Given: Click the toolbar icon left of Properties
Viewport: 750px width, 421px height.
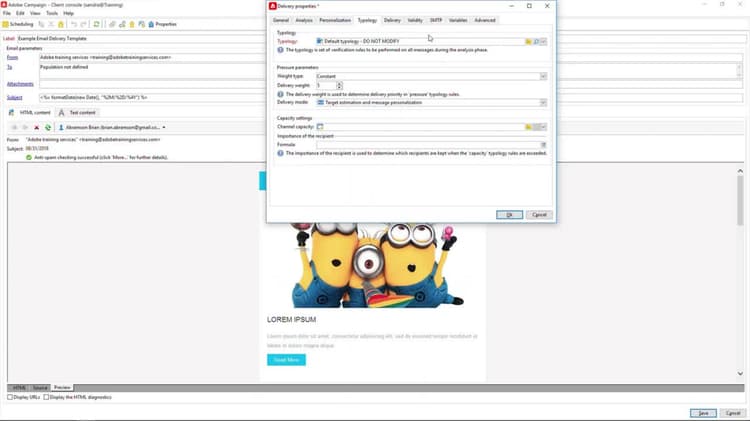Looking at the screenshot, I should pyautogui.click(x=142, y=24).
